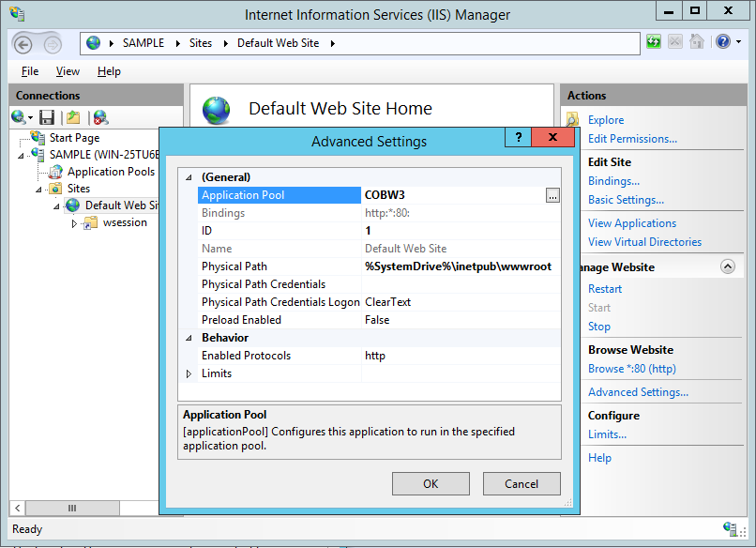Click Create New Connection icon in Connections
Viewport: 756px width, 548px height.
tap(18, 116)
